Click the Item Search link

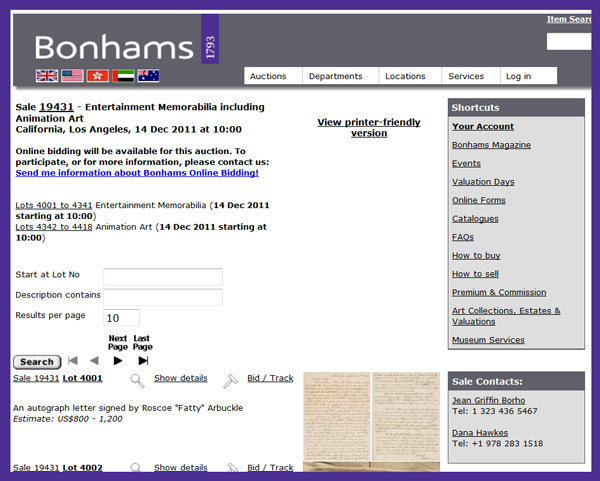click(x=569, y=19)
